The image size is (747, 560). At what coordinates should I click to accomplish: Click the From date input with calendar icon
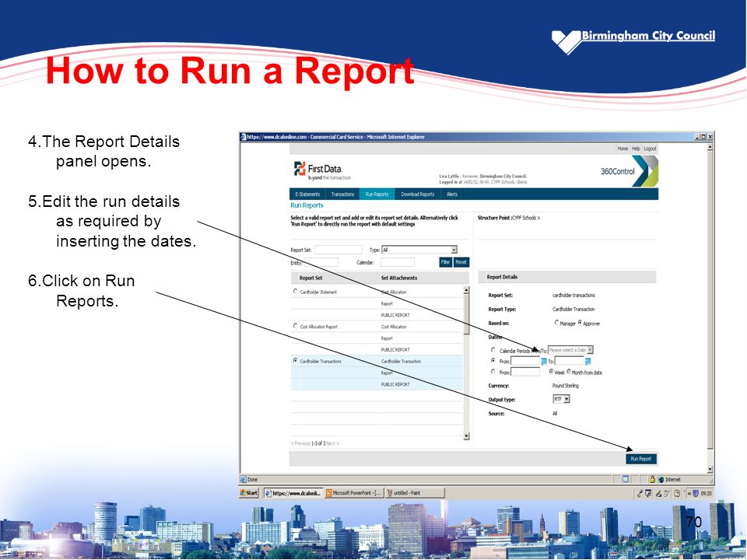(x=525, y=362)
